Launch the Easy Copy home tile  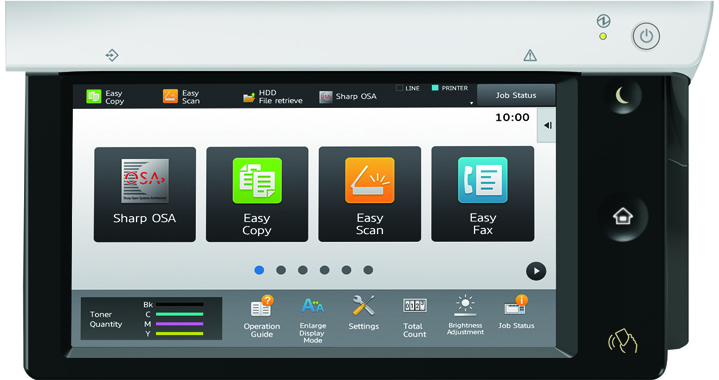pos(257,194)
